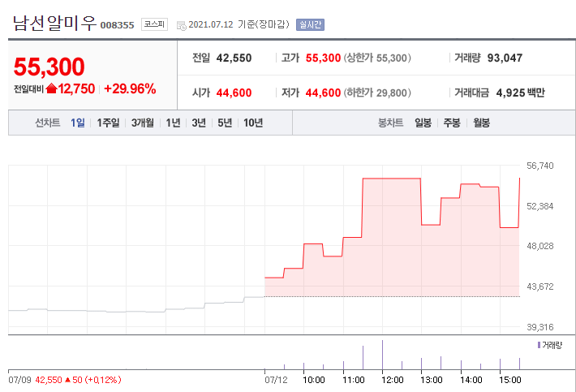
Task: Open the 10년 line chart
Action: [253, 123]
